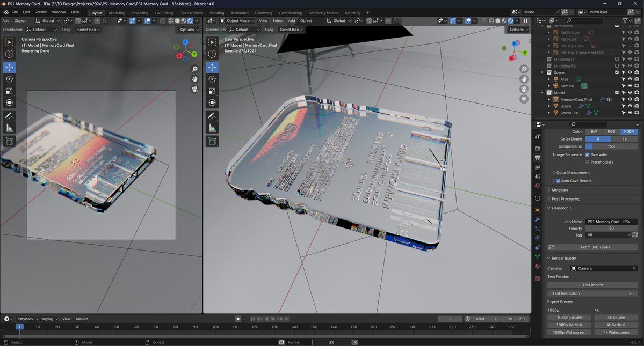The image size is (644, 346).
Task: Open Options dropdown in right viewport
Action: coord(518,30)
